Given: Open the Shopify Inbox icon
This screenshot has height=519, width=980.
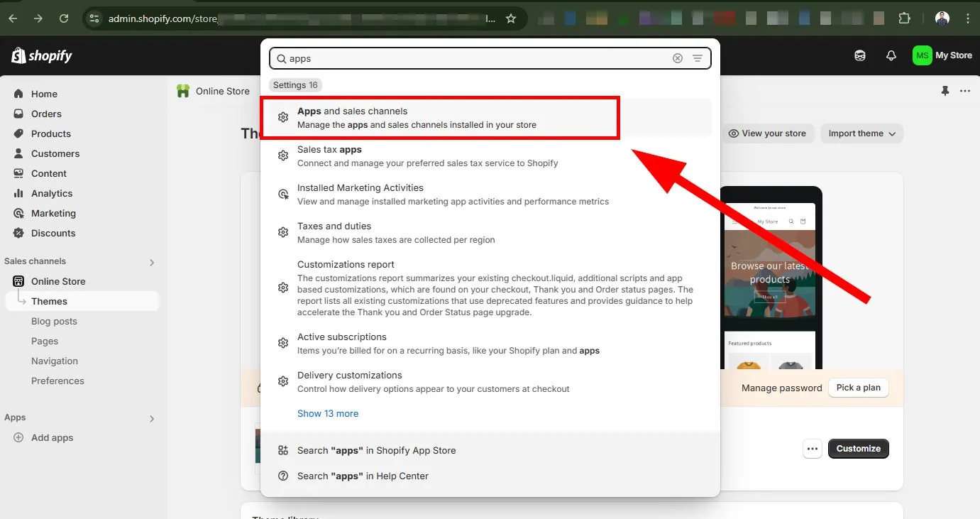Looking at the screenshot, I should (859, 55).
